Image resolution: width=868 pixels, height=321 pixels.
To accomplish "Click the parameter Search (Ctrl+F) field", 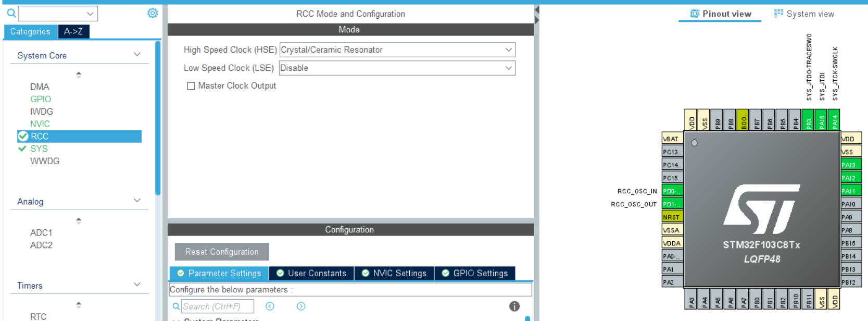I will [218, 306].
